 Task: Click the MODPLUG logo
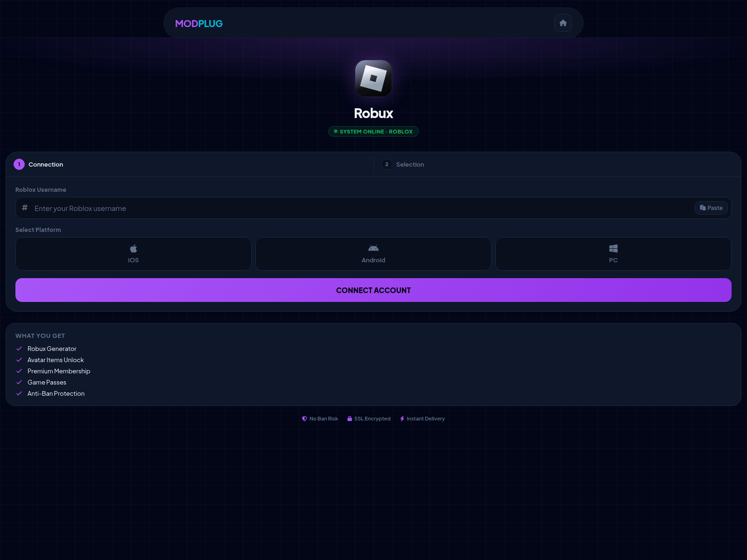(199, 23)
